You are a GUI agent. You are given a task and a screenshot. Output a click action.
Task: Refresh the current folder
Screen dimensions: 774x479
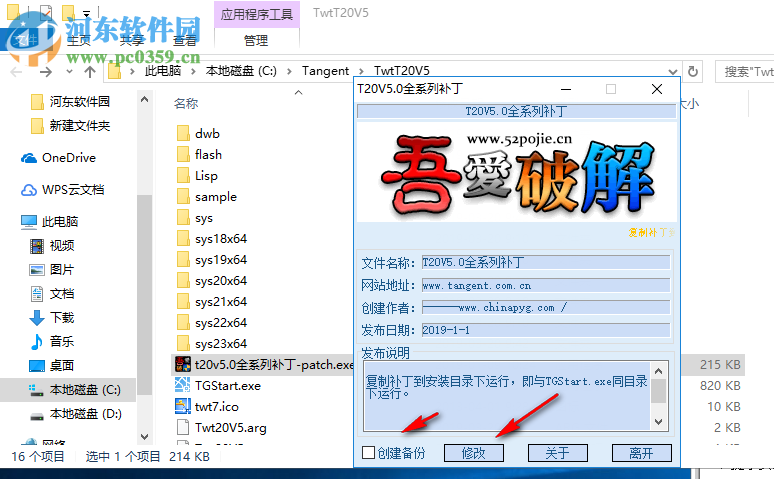coord(693,72)
